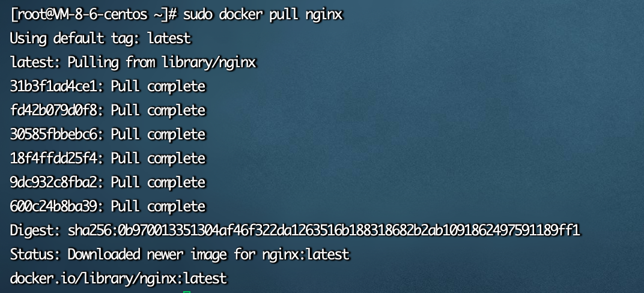Click the 'Pulling from library/nginx' line
The height and width of the screenshot is (293, 644).
[x=133, y=62]
